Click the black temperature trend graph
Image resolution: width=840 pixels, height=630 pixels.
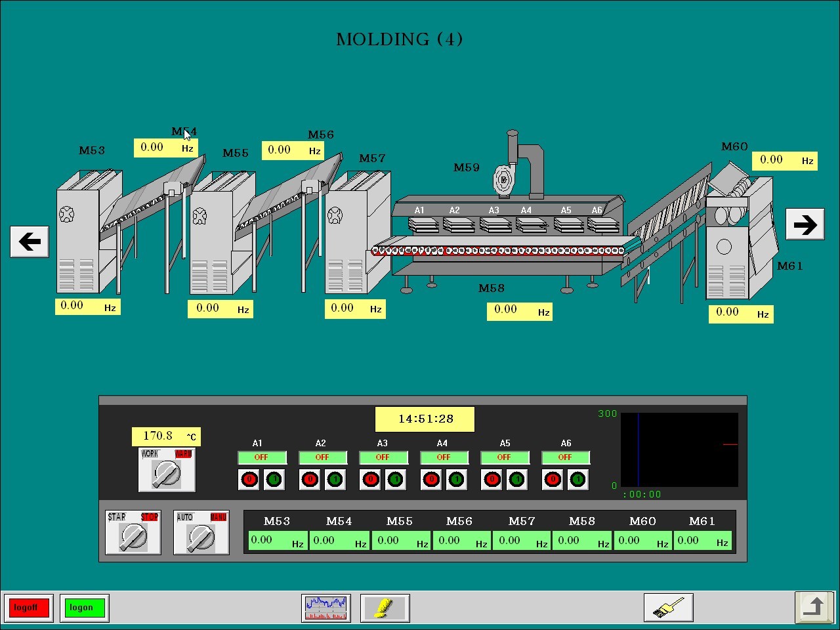tap(679, 450)
